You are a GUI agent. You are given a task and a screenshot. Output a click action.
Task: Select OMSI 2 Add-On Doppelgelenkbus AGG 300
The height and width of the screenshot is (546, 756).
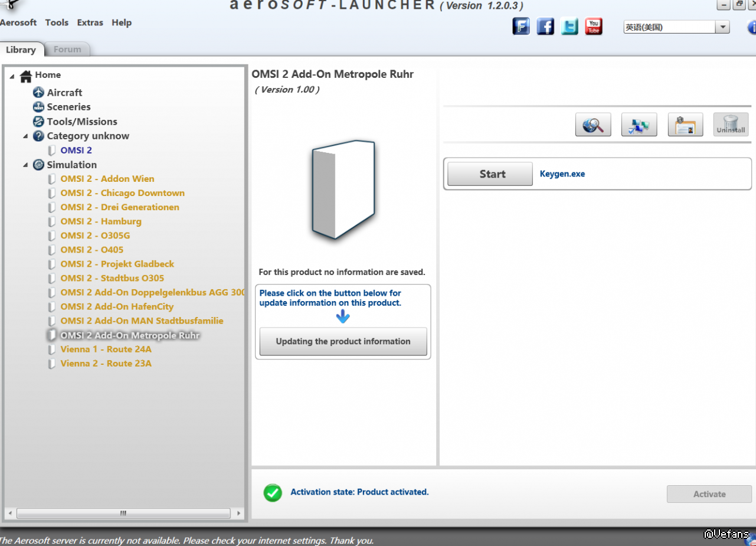click(153, 292)
